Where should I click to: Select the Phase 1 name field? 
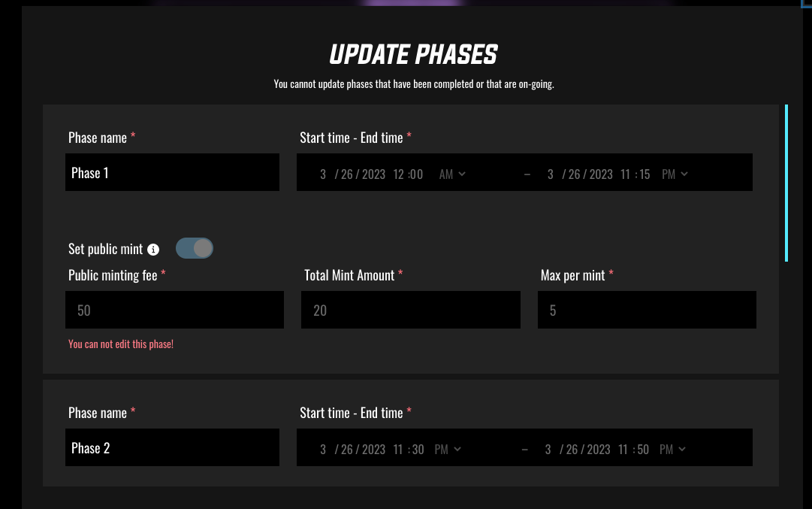172,172
